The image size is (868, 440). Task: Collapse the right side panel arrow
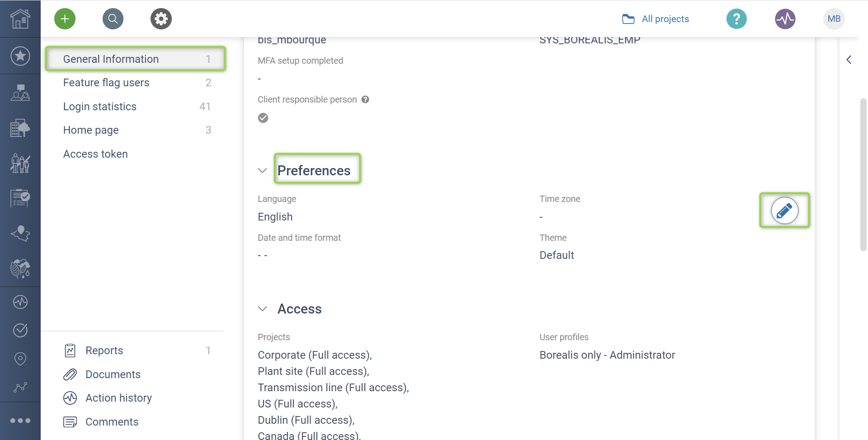tap(849, 60)
